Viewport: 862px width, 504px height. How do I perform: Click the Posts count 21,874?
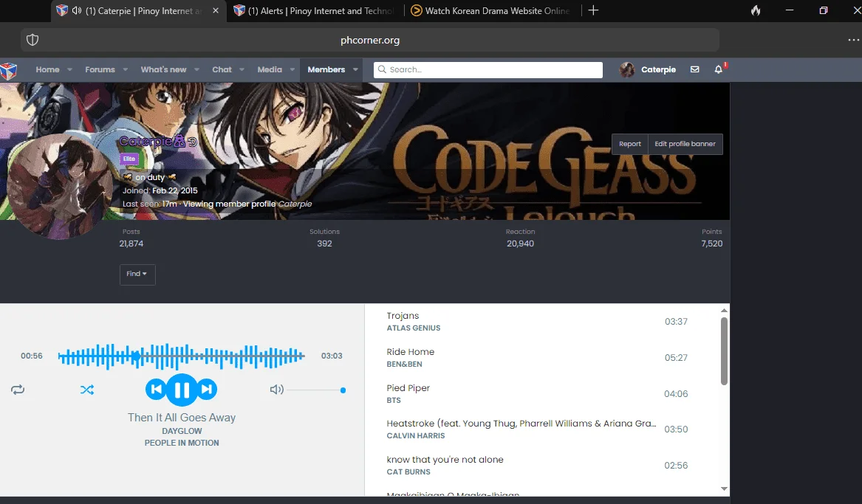coord(131,244)
